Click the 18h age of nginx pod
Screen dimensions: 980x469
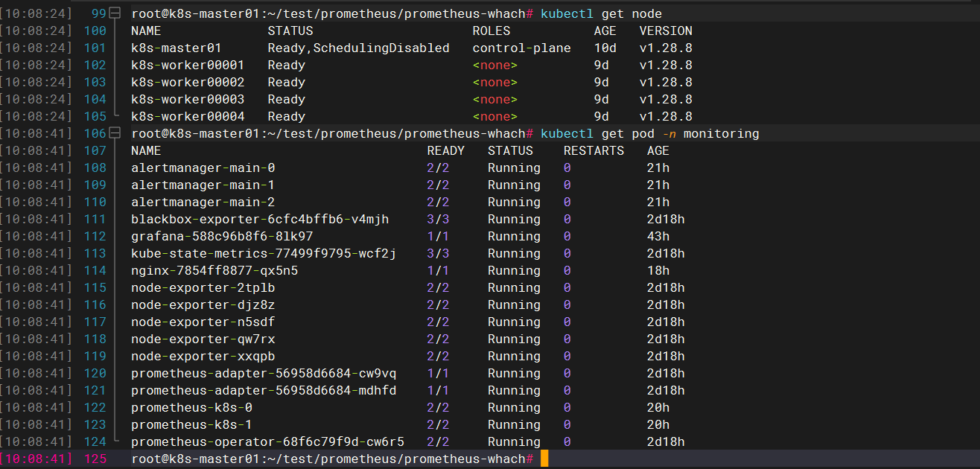(x=658, y=270)
